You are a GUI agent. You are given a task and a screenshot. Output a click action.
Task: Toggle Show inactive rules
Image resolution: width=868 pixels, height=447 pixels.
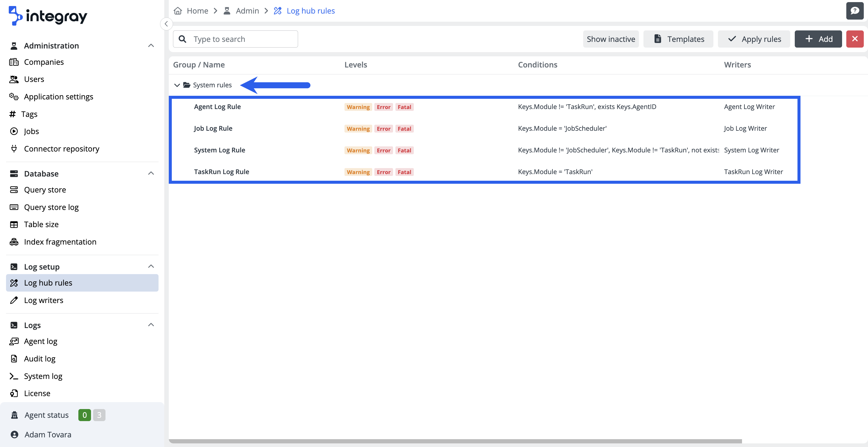(x=611, y=39)
